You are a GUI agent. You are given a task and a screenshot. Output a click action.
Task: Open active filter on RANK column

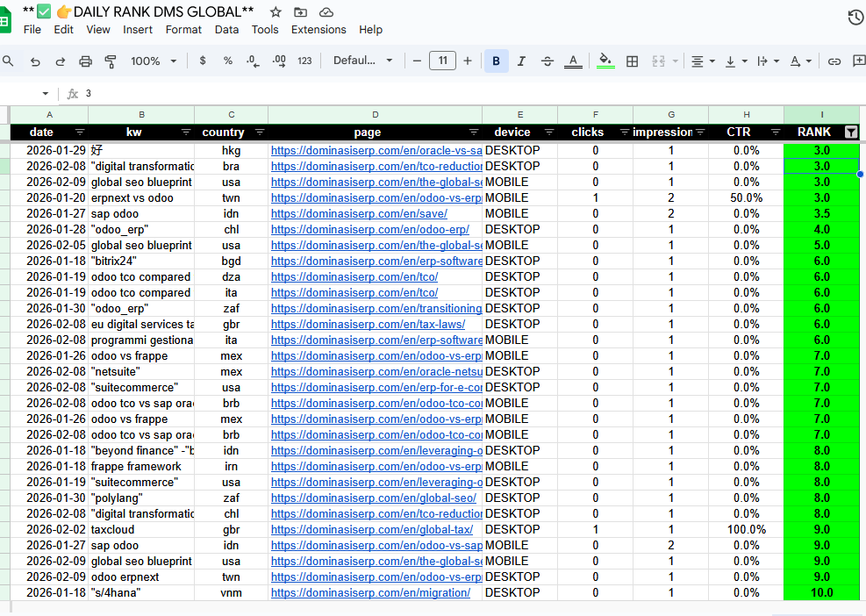tap(851, 132)
